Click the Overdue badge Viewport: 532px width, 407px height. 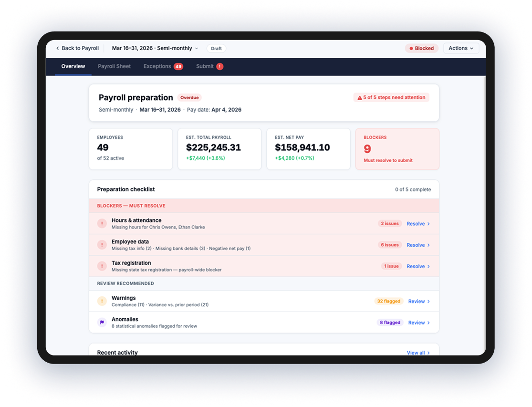point(189,98)
